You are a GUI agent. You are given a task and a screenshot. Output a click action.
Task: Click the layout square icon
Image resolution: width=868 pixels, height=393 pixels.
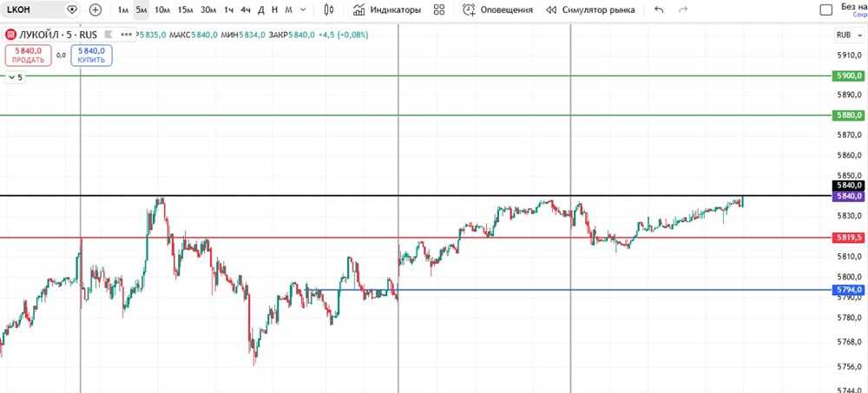[x=826, y=10]
